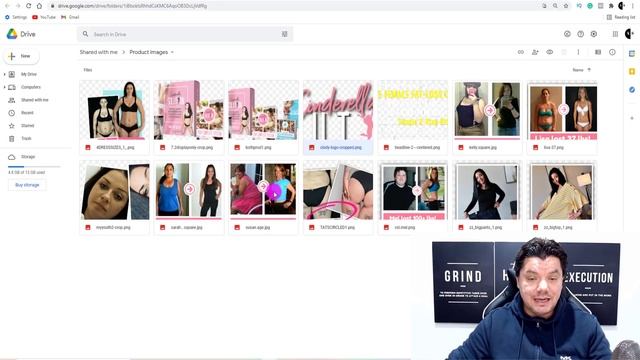Click the browser address bar URL
This screenshot has width=640, height=360.
coord(132,6)
